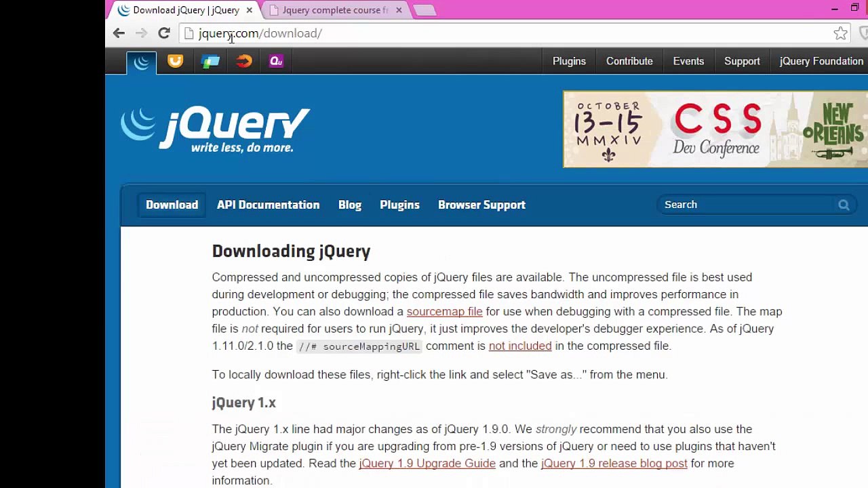Image resolution: width=868 pixels, height=488 pixels.
Task: Select the Download navigation tab
Action: click(172, 205)
